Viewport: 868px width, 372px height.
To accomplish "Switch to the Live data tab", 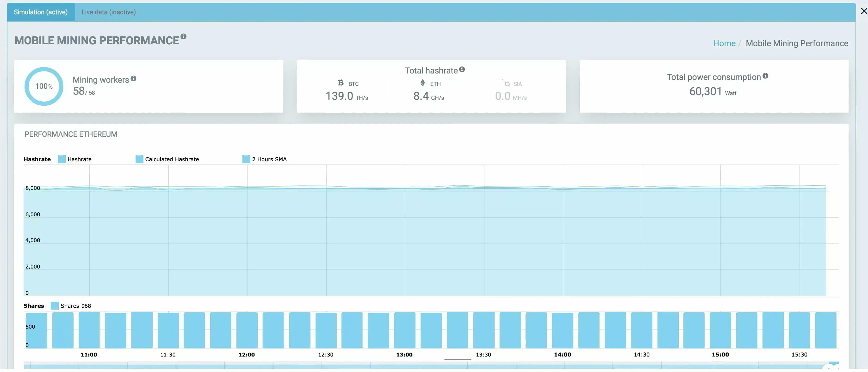I will (x=108, y=12).
